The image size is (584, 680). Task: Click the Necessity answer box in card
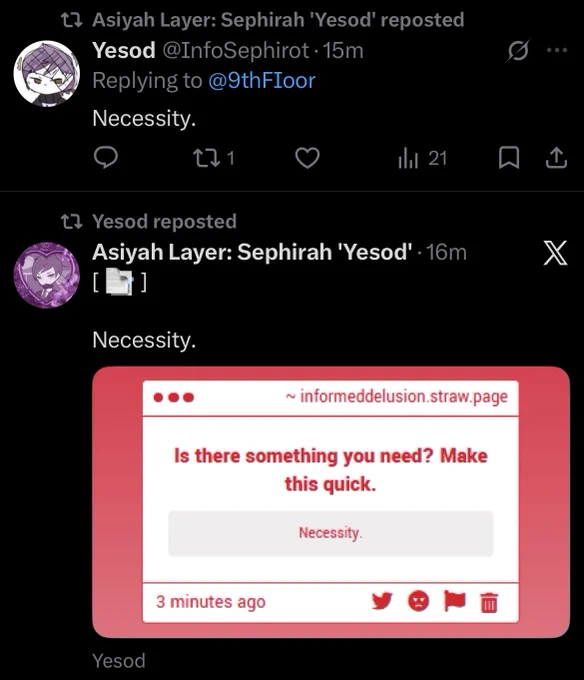tap(330, 533)
